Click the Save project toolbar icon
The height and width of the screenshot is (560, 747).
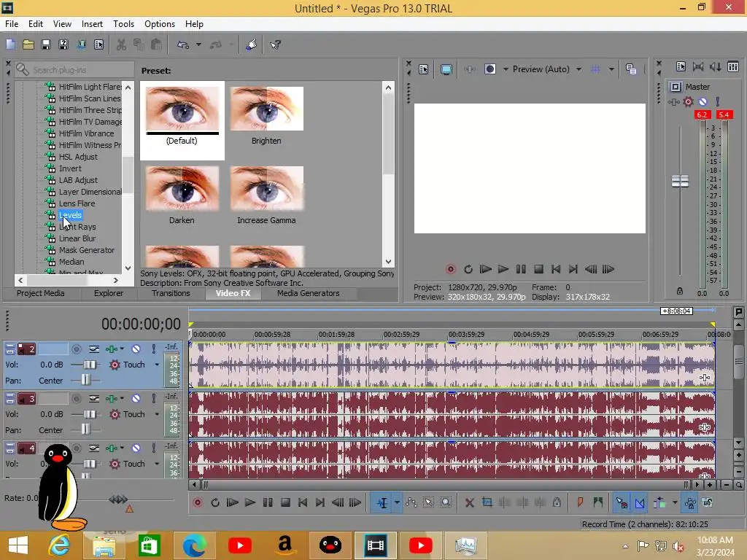coord(46,44)
